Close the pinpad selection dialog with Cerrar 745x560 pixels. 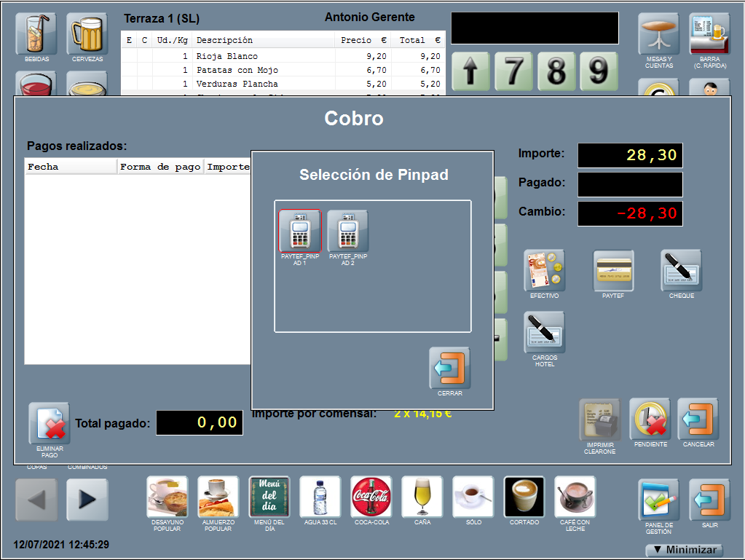[449, 368]
